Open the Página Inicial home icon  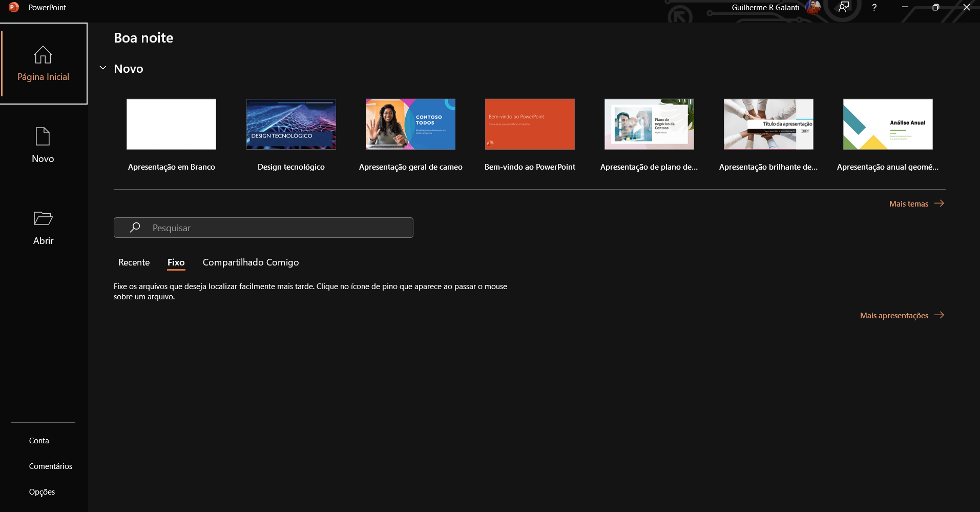[x=43, y=55]
